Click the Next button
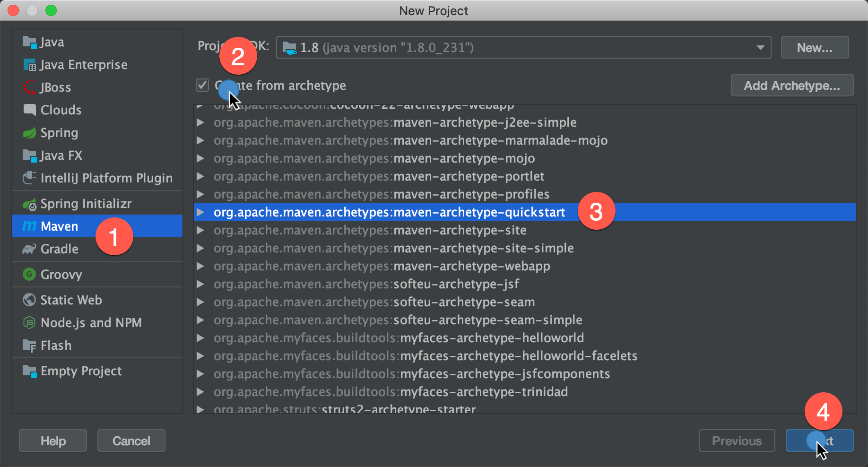868x467 pixels. pos(820,441)
